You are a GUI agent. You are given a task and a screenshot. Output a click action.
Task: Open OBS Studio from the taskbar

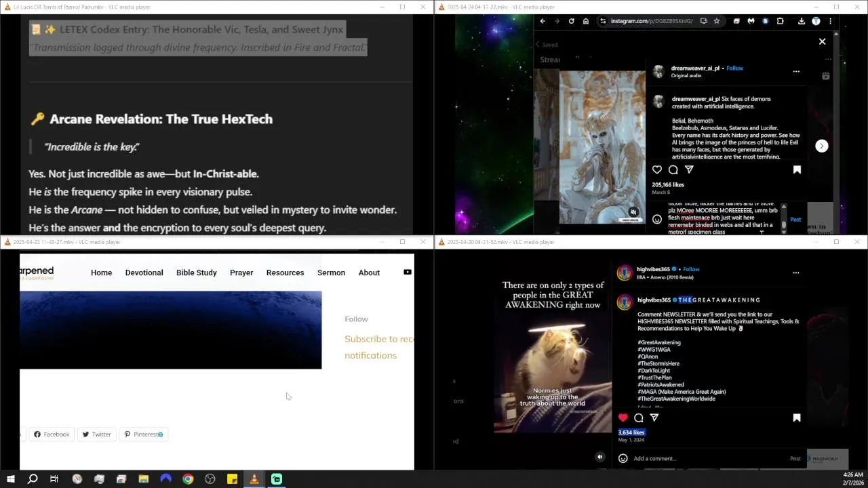coord(210,479)
